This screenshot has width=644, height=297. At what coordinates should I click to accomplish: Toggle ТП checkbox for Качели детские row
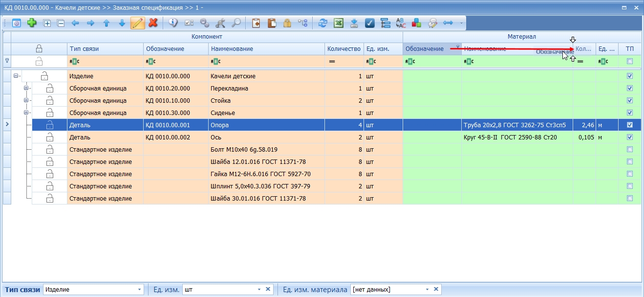click(x=630, y=76)
